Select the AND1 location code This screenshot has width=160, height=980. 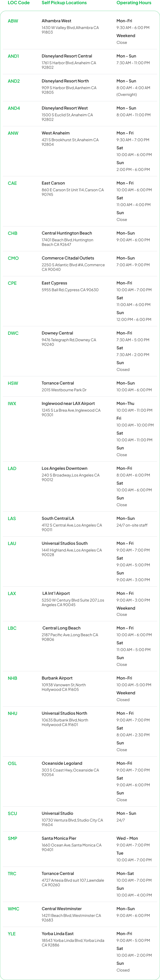(13, 56)
